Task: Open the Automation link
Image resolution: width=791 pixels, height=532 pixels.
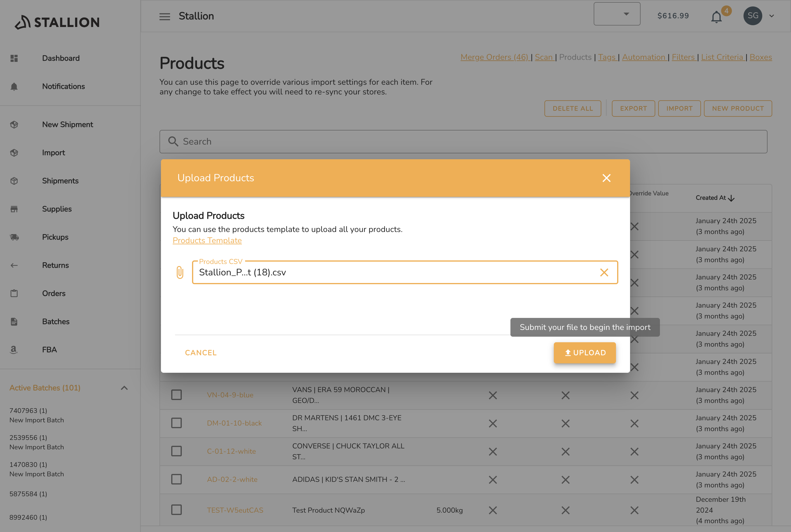Action: (x=644, y=57)
